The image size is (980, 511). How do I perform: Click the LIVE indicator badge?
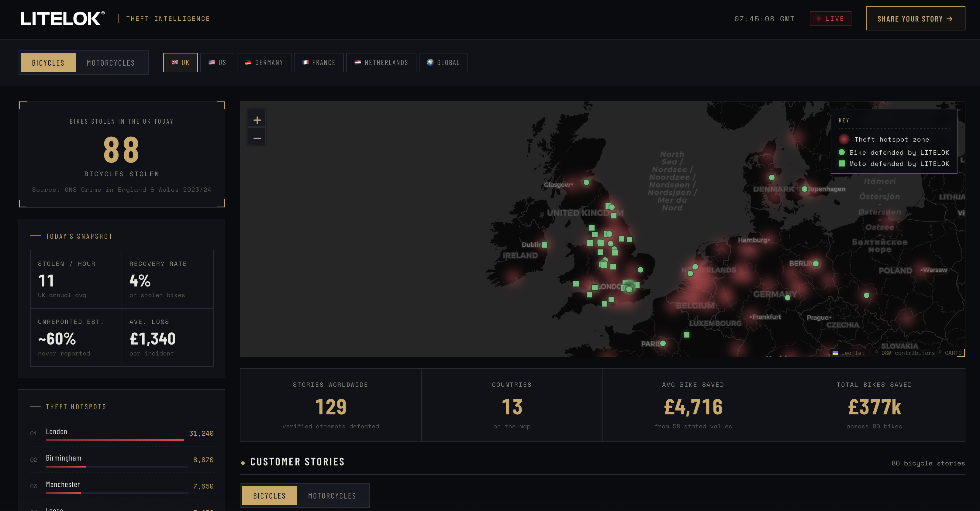tap(830, 19)
